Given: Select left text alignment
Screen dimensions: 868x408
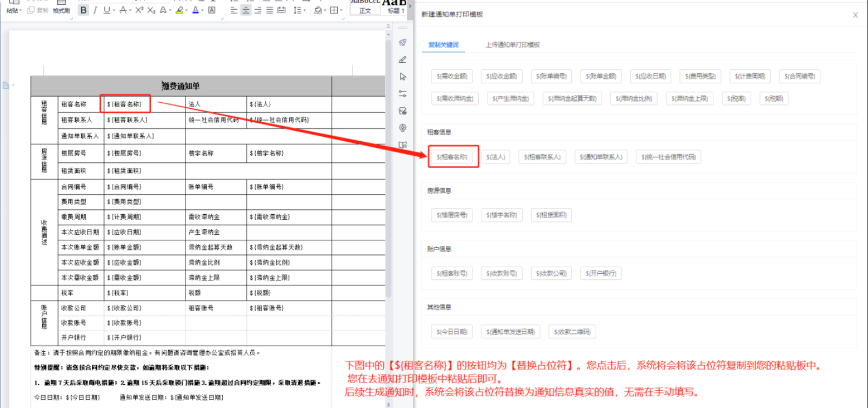Looking at the screenshot, I should pos(233,10).
